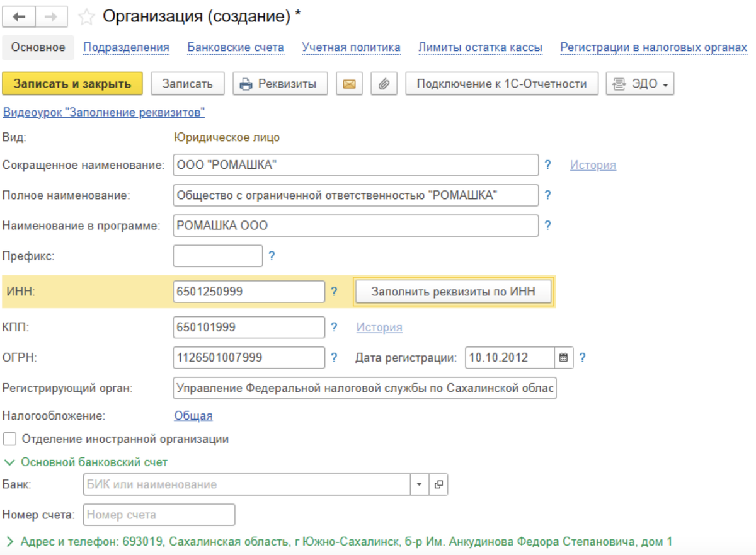Open Видеоурок "Заполнение реквизитов" link
Viewport: 756px width, 555px height.
pos(104,113)
